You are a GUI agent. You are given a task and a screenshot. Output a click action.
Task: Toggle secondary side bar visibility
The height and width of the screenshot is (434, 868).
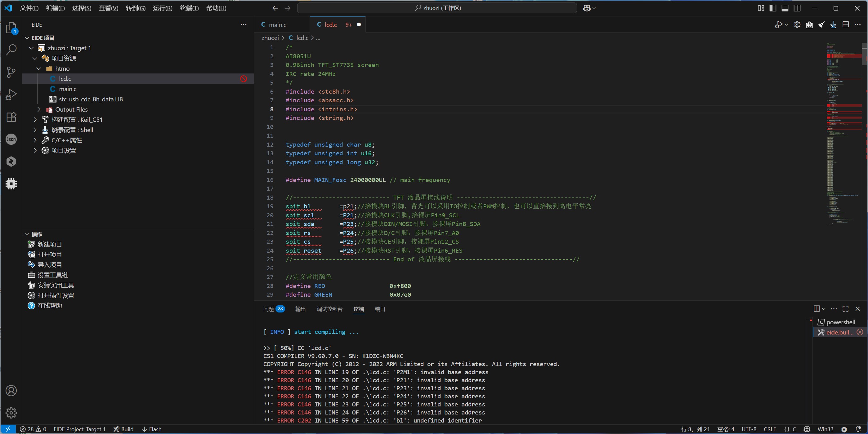tap(797, 8)
